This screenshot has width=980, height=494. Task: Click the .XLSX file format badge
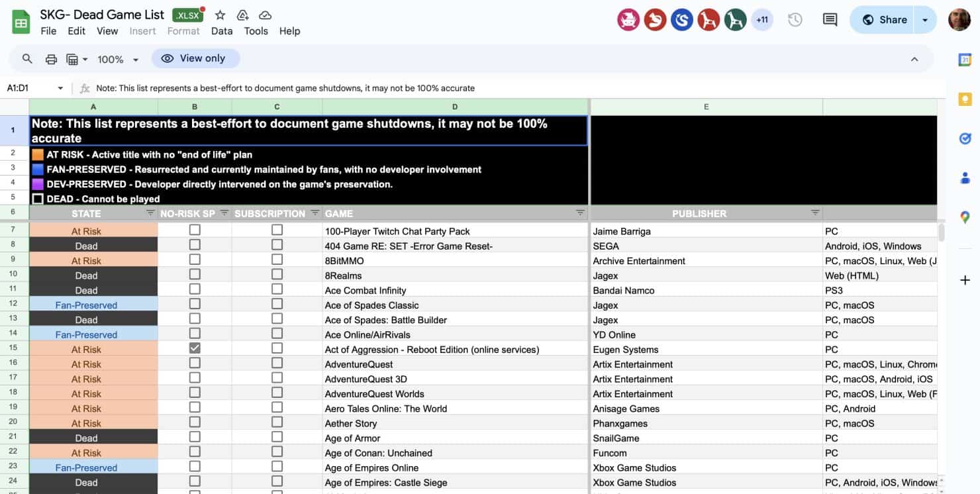(188, 15)
